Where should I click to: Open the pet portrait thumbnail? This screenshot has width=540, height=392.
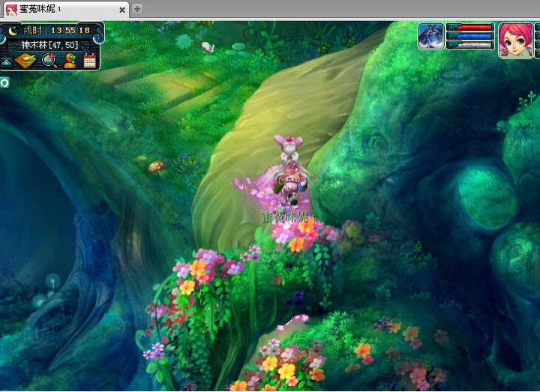430,36
